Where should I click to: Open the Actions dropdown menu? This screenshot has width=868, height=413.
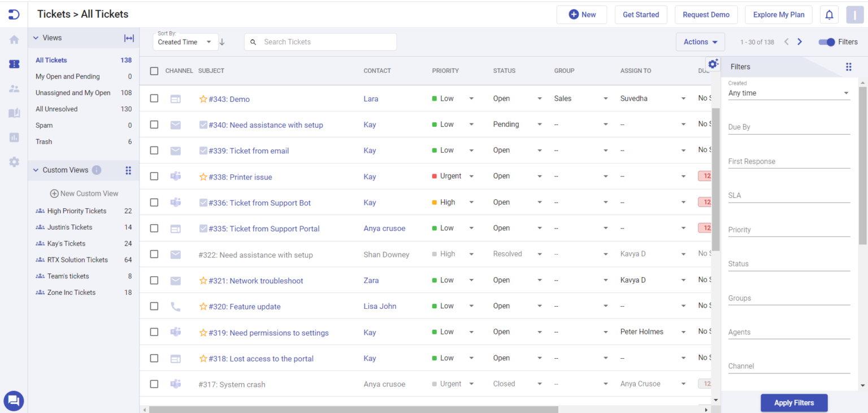[700, 41]
